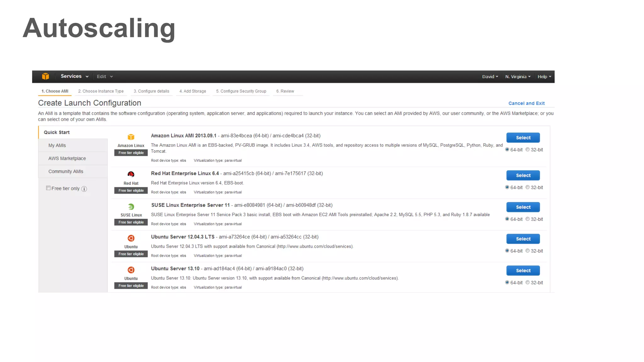Click the Ubuntu Server 13.10 logo icon

[x=131, y=270]
